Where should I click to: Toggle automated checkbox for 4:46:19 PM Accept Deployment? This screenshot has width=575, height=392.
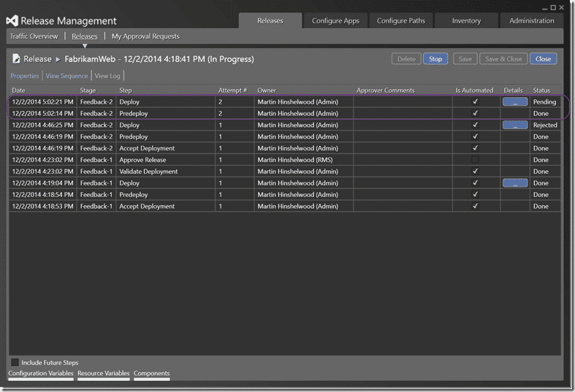pos(475,148)
